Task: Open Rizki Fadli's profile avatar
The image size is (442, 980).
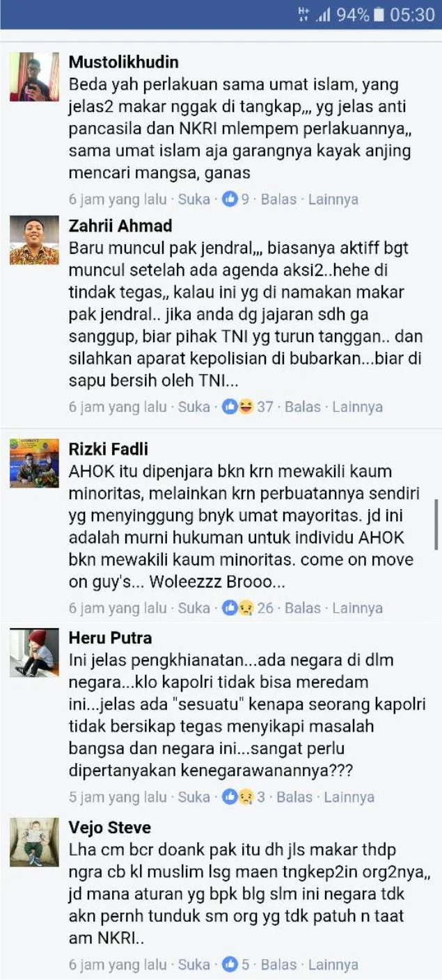Action: click(x=34, y=463)
